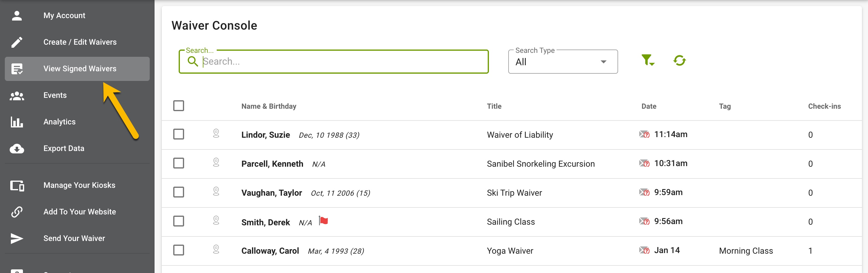The width and height of the screenshot is (868, 273).
Task: Open the Sanibel Snorkeling Excursion waiver for Kenneth Parcell
Action: tap(541, 164)
